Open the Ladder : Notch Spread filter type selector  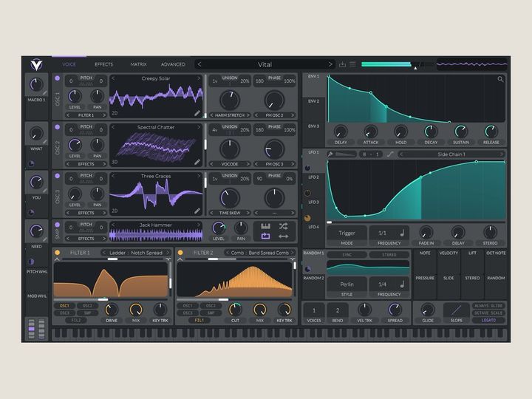[136, 253]
